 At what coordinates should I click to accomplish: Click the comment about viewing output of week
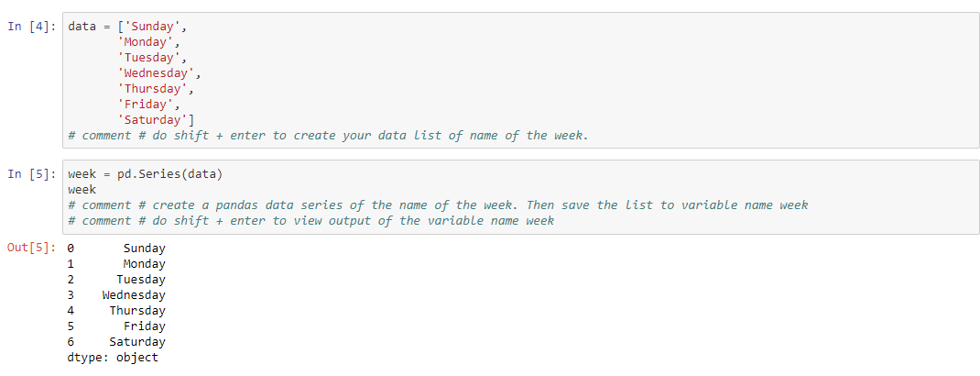311,221
